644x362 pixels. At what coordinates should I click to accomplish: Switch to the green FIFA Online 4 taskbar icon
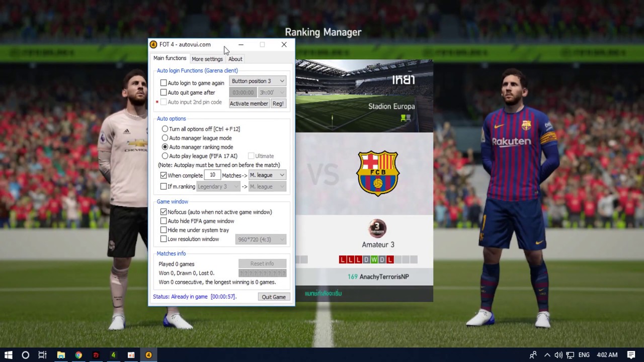(113, 355)
